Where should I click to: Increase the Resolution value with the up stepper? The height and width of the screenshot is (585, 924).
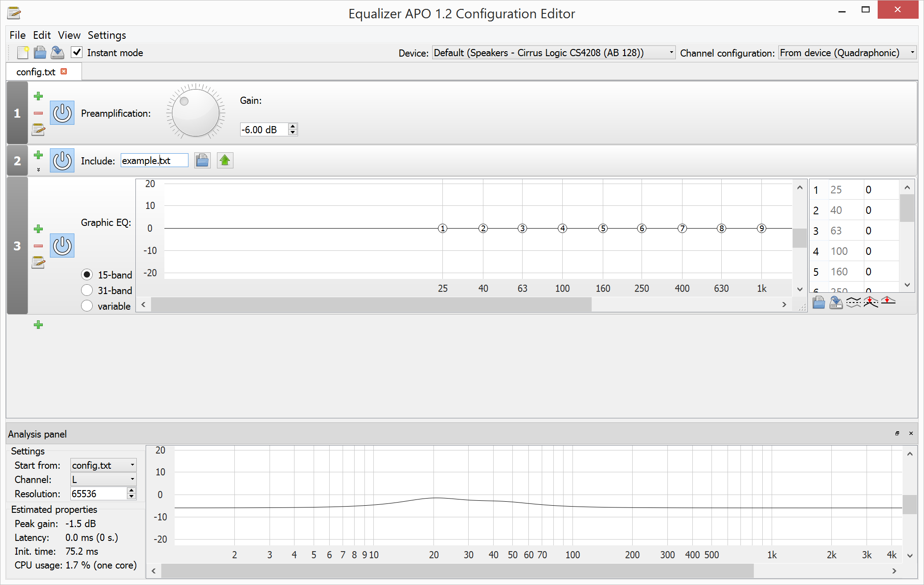[x=131, y=491]
